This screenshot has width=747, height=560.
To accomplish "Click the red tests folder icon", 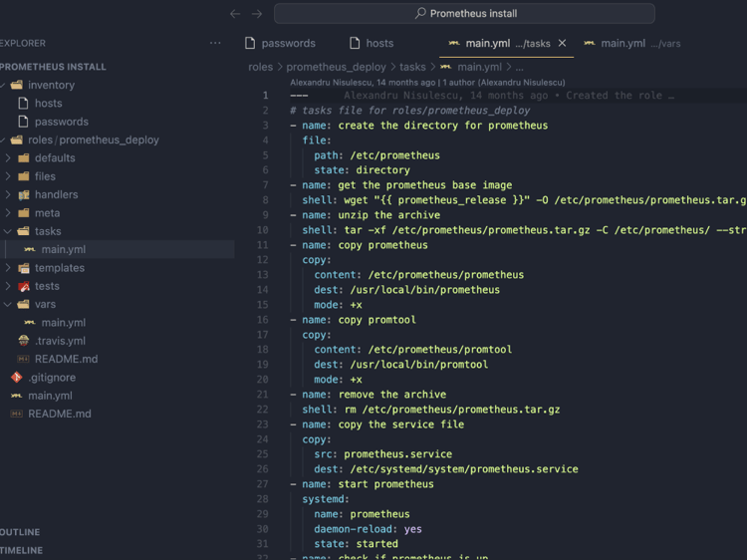I will pos(23,286).
